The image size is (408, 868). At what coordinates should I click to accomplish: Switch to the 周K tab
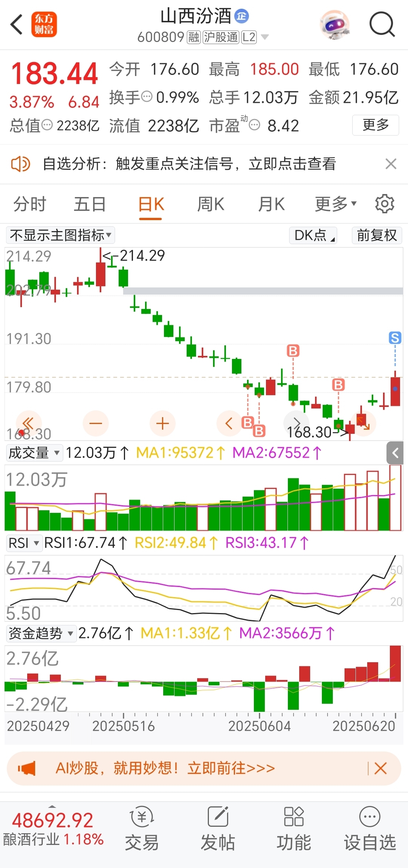211,204
